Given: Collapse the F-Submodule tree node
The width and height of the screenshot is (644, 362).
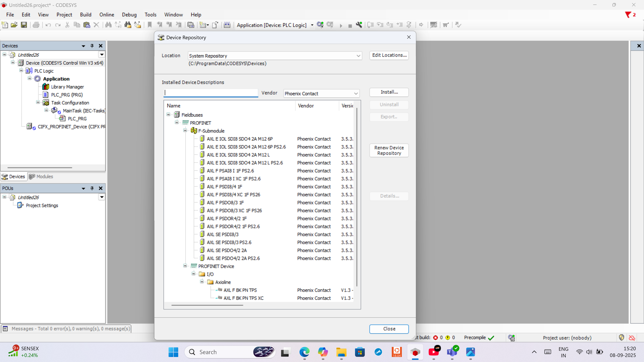Looking at the screenshot, I should pyautogui.click(x=185, y=130).
